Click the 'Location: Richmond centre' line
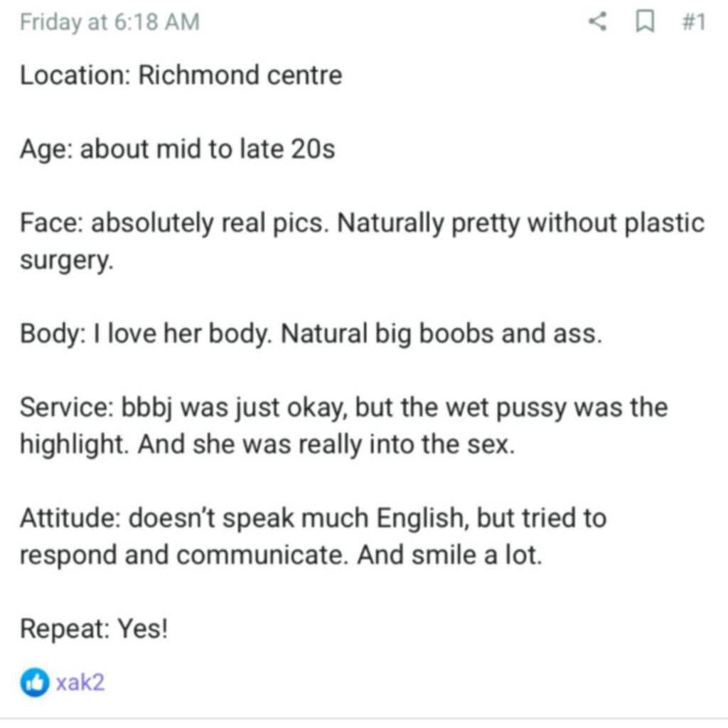Image resolution: width=728 pixels, height=728 pixels. [181, 75]
